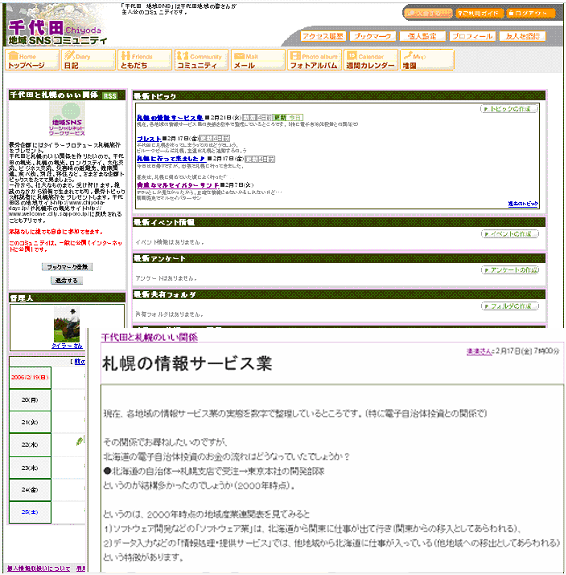Open the メール Mail nav tab
Screen dimensions: 566x575
[258, 60]
